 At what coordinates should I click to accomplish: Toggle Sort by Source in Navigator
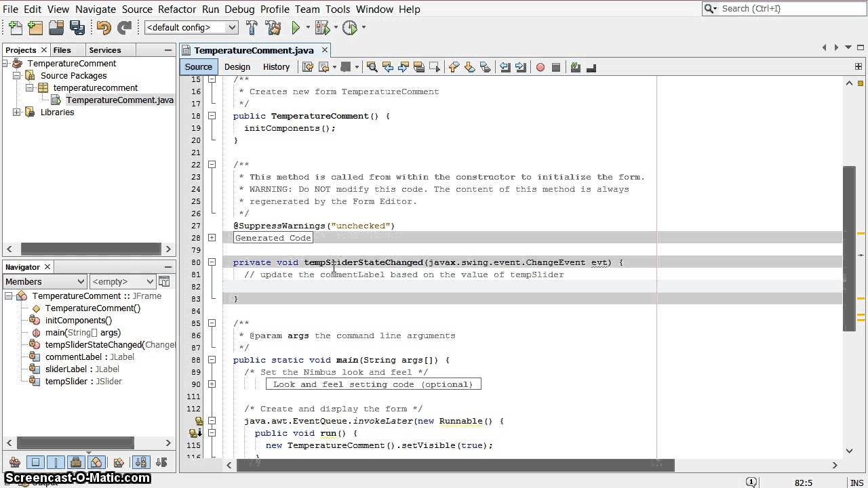pos(161,462)
